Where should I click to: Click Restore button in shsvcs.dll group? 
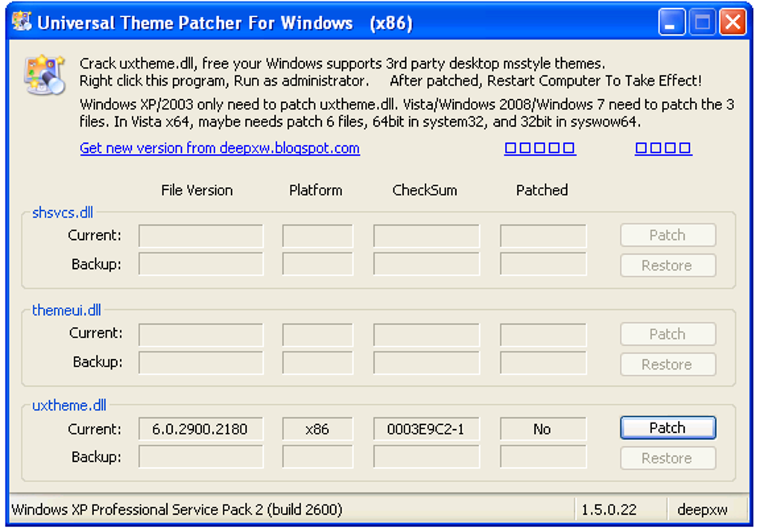tap(668, 265)
